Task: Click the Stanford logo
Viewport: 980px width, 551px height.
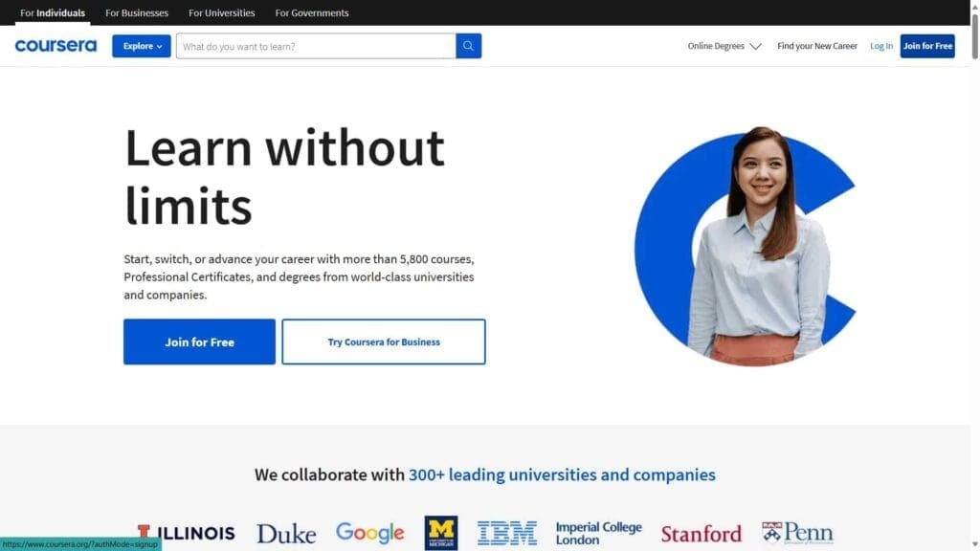Action: coord(702,533)
